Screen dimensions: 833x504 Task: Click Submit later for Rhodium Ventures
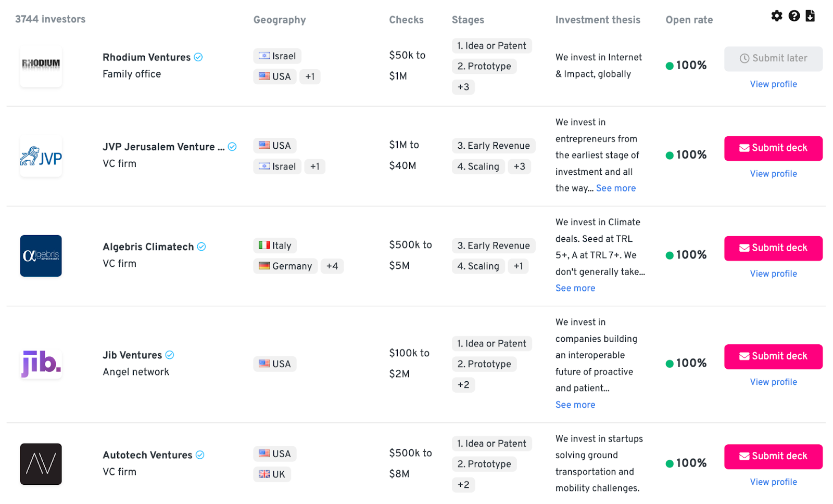click(x=773, y=59)
